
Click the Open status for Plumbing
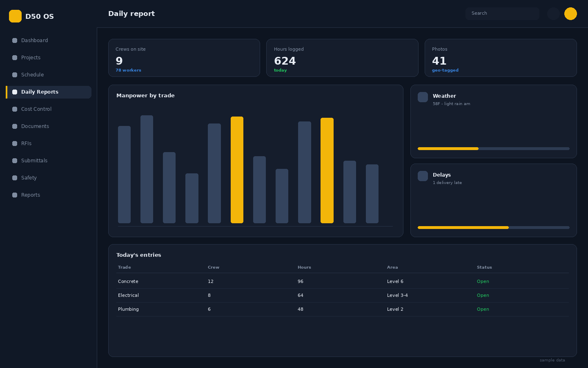coord(483,310)
